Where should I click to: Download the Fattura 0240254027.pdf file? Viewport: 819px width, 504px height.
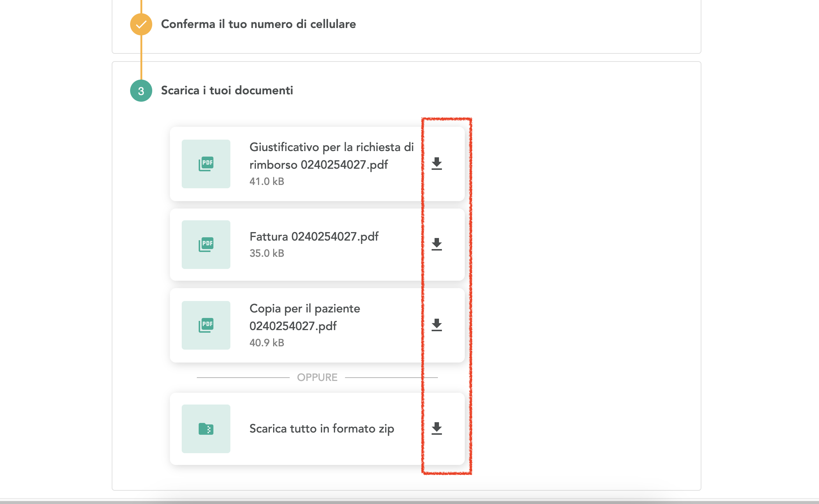coord(437,244)
